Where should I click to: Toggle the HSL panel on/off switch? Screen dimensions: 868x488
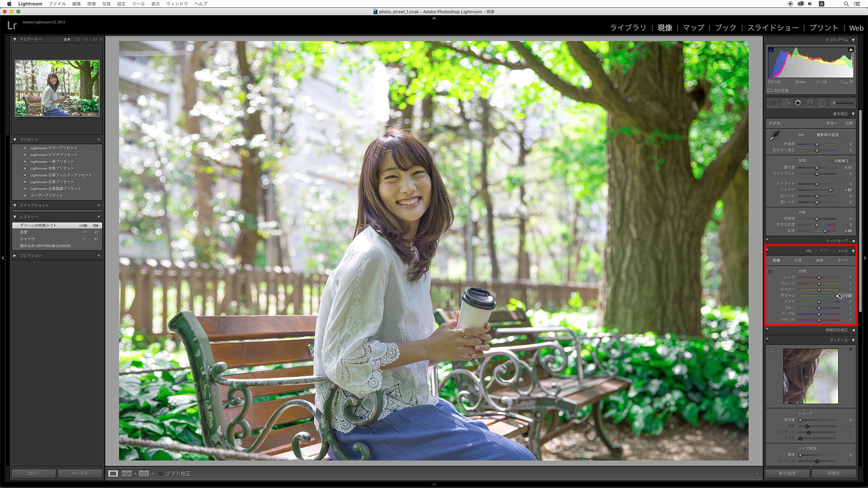coord(767,250)
